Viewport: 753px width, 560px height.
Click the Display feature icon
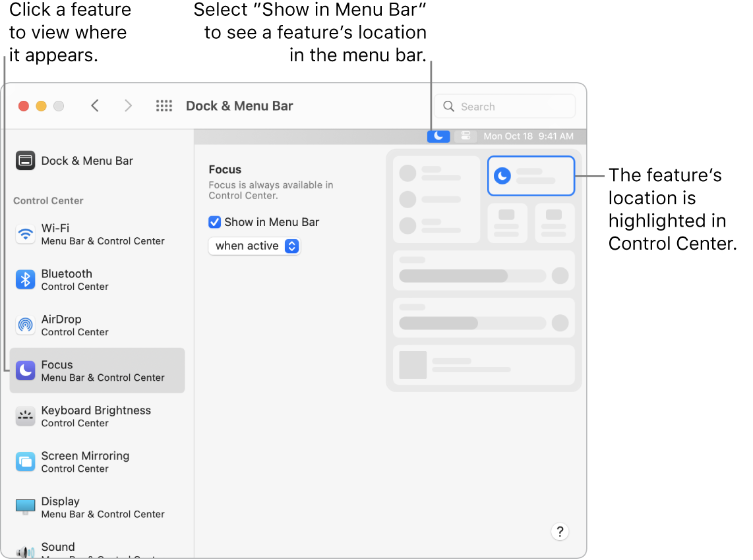pos(25,507)
